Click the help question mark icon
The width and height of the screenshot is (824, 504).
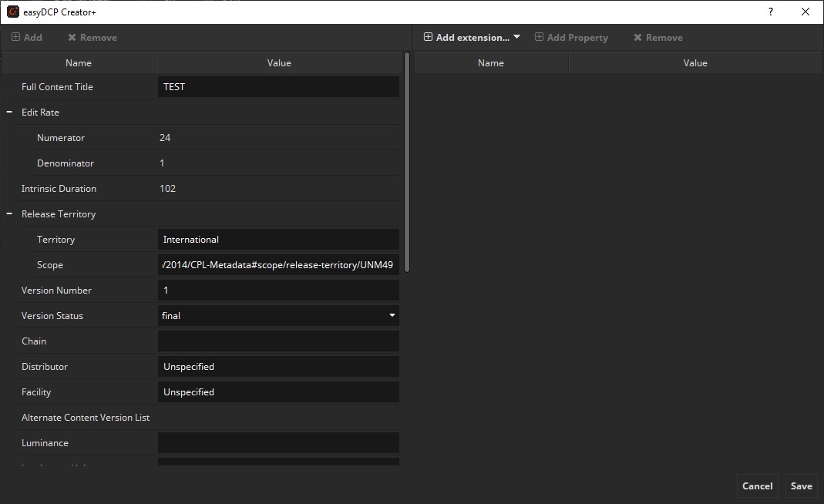click(771, 12)
